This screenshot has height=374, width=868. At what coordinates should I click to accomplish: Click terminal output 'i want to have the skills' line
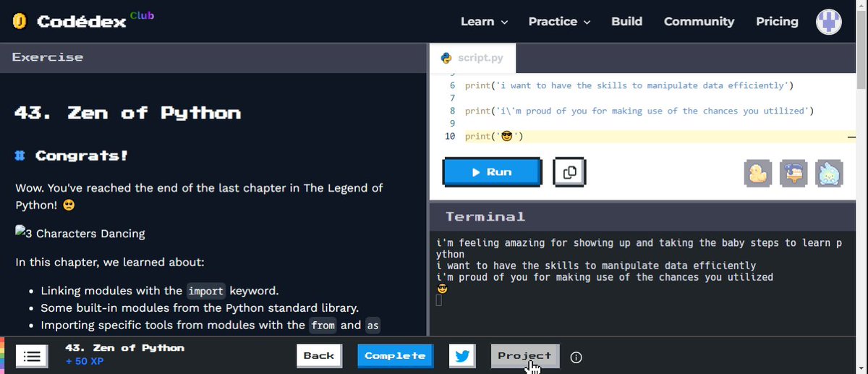[597, 265]
